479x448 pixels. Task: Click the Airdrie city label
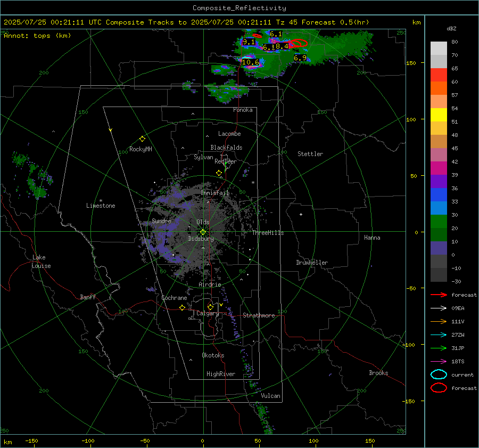pyautogui.click(x=210, y=284)
